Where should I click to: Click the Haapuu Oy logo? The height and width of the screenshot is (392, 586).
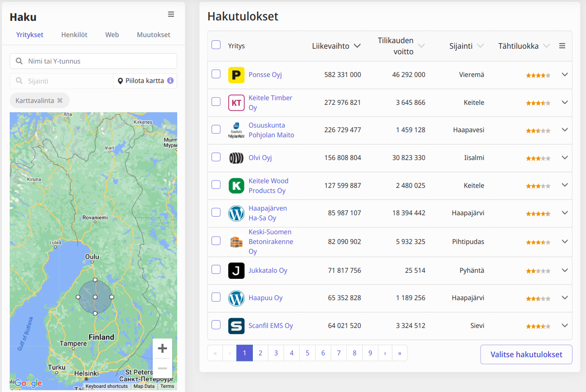tap(236, 298)
